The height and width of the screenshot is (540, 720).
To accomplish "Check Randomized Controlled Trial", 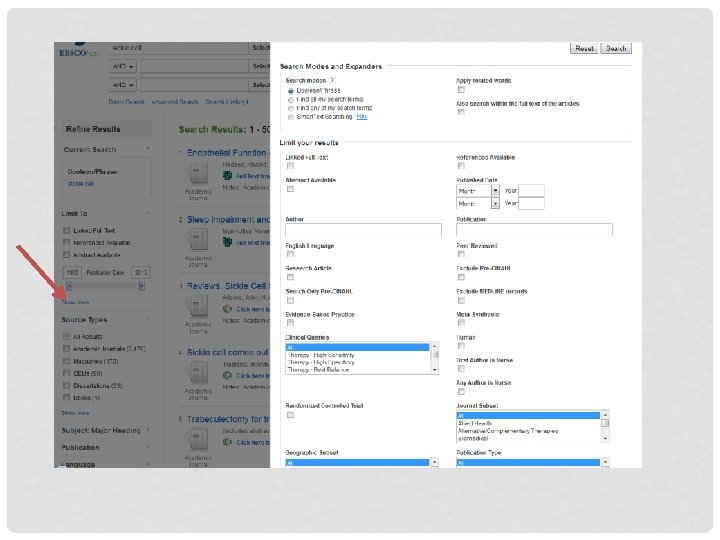I will [290, 415].
